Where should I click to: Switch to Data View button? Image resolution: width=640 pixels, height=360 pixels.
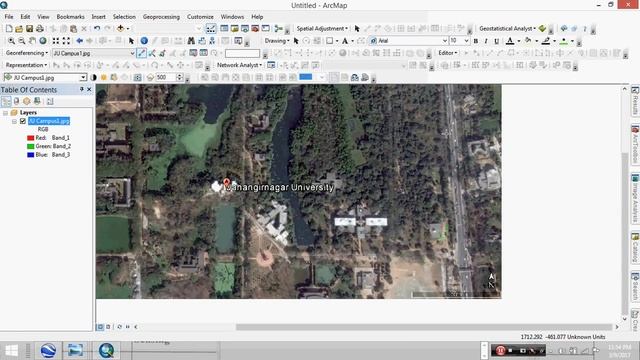[x=100, y=327]
